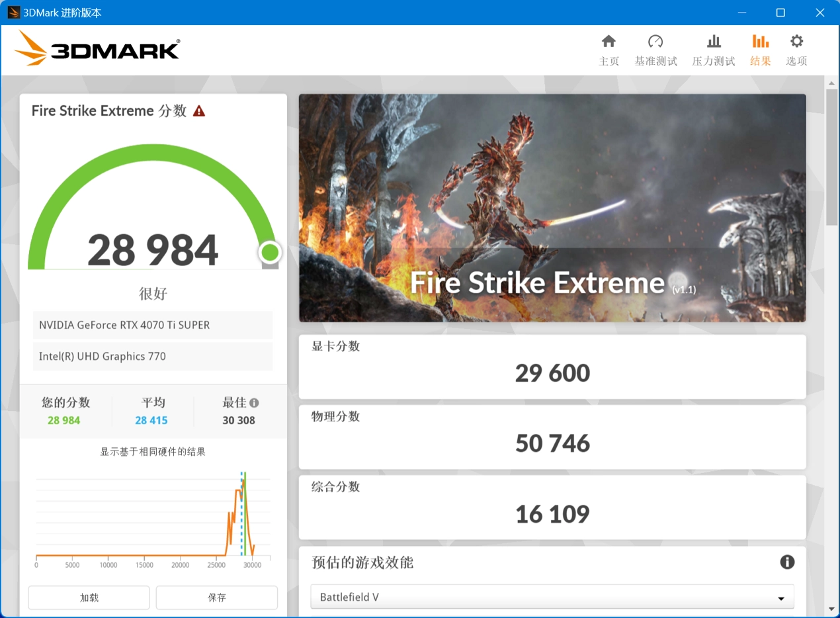The width and height of the screenshot is (840, 618).
Task: Click the info icon next to 最佳
Action: tap(254, 403)
